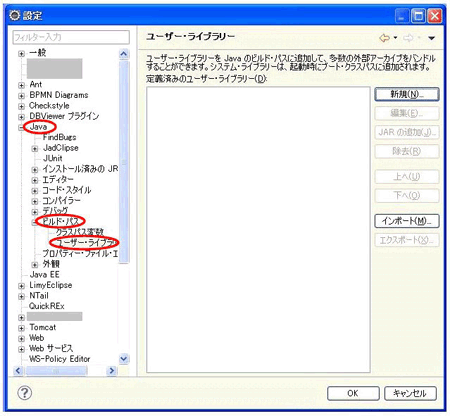Click the tree scroll left arrow
450x416 pixels.
pyautogui.click(x=18, y=370)
